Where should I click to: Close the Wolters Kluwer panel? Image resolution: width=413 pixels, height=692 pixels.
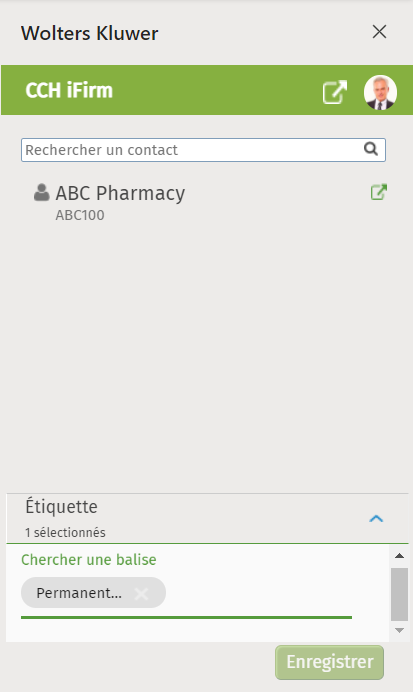coord(379,32)
